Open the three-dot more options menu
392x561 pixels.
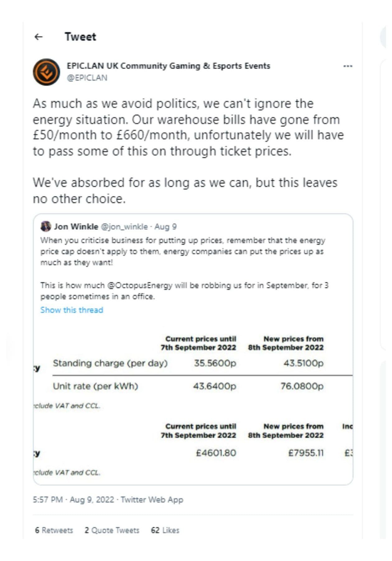(x=348, y=66)
